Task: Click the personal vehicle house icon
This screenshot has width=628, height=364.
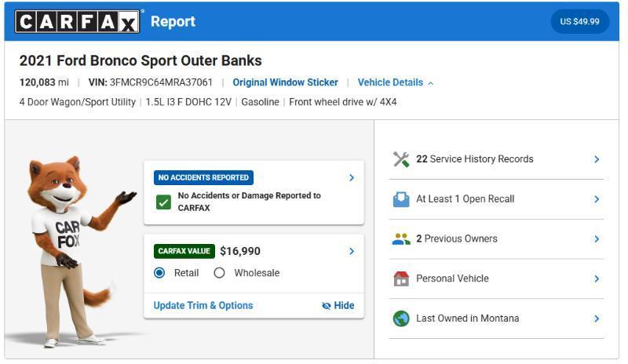Action: tap(401, 278)
